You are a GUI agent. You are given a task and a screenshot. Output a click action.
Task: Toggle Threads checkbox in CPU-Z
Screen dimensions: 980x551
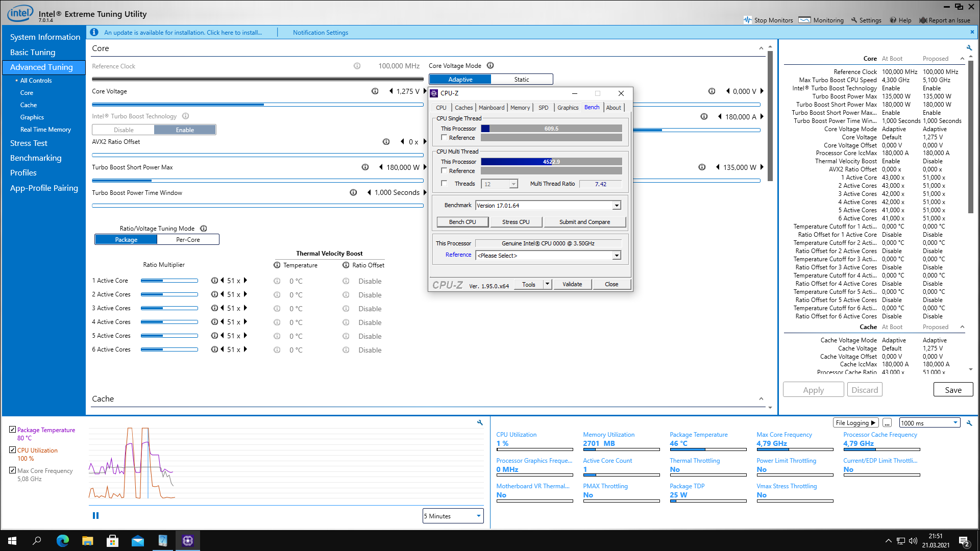click(444, 184)
